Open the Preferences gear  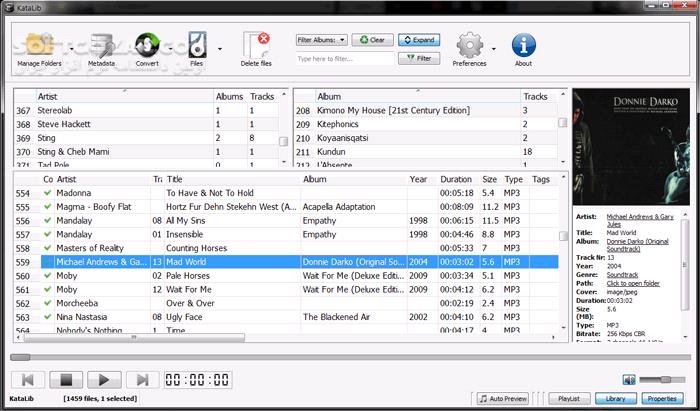click(x=469, y=48)
